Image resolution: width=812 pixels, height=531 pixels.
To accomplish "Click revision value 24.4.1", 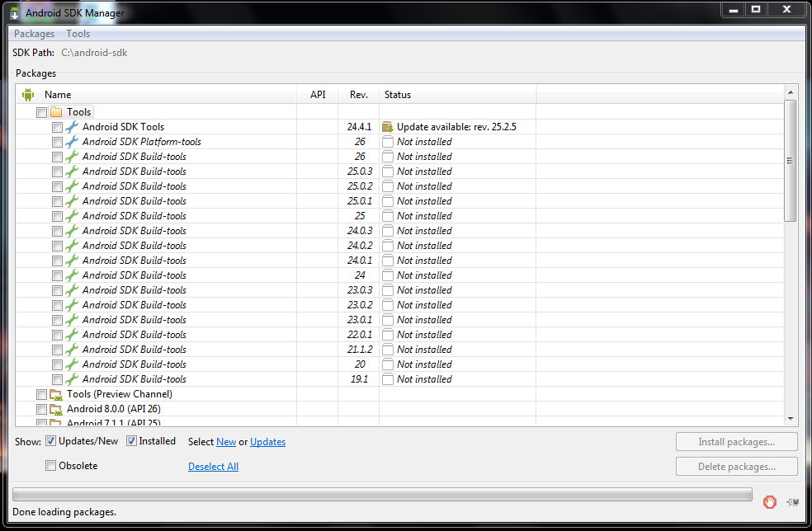I will pos(360,127).
